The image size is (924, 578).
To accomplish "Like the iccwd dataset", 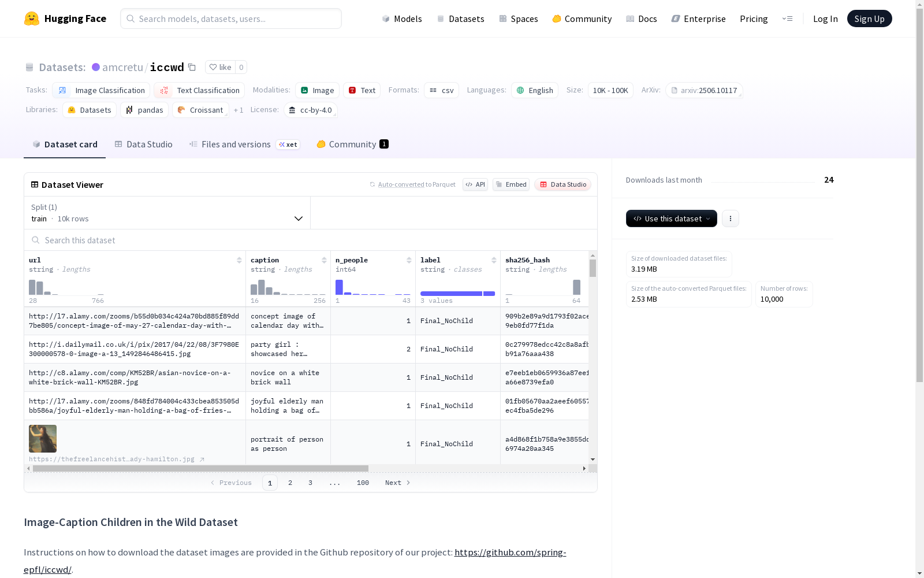I will tap(220, 67).
